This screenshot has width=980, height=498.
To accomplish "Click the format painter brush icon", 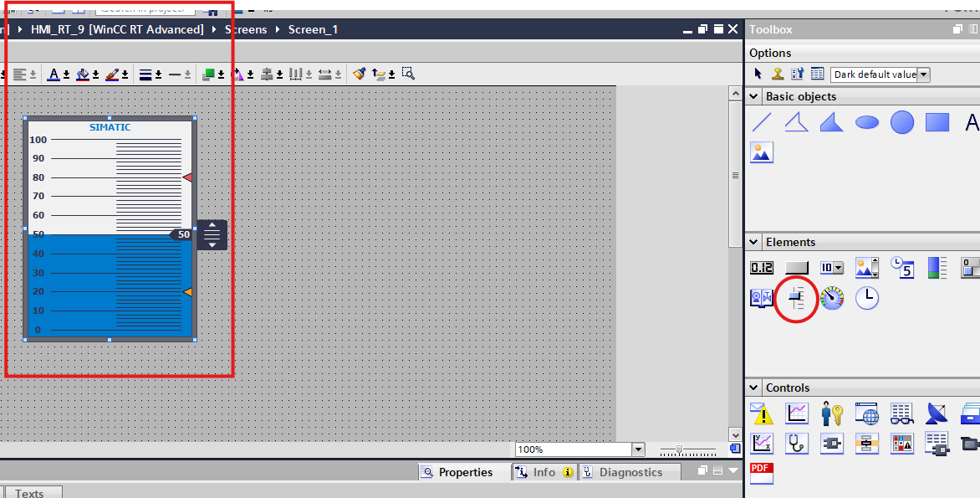I will 359,74.
